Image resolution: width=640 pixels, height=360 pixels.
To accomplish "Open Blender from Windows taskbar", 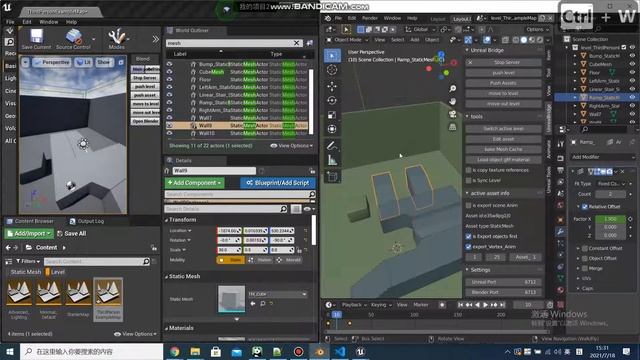I will coord(320,351).
